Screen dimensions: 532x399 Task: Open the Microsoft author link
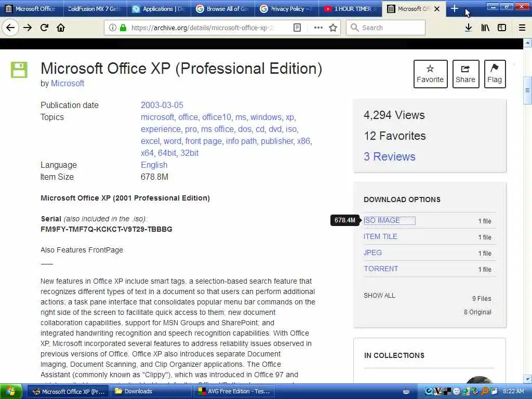(68, 84)
